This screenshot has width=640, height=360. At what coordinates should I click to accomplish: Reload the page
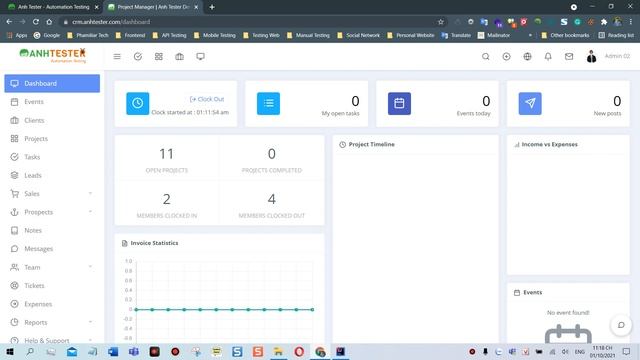[36, 22]
